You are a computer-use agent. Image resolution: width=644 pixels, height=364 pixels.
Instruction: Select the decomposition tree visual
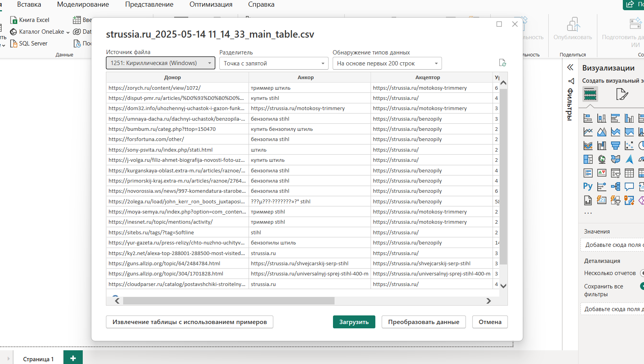(615, 187)
